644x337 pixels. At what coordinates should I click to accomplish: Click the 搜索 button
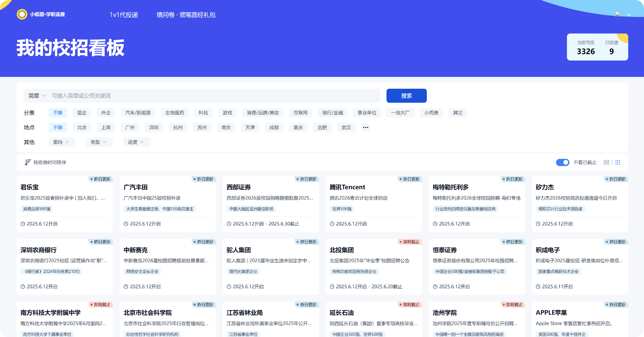pos(406,96)
